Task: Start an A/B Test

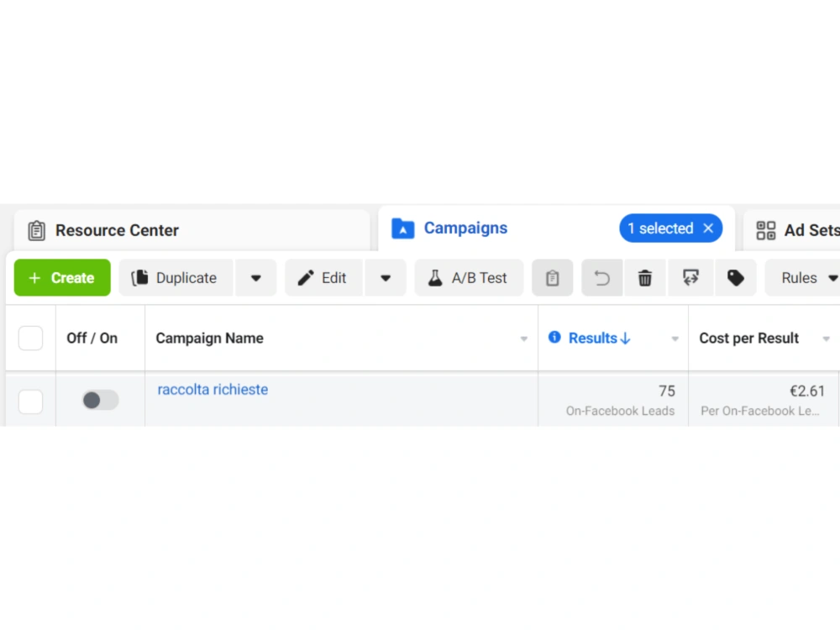Action: [x=469, y=277]
